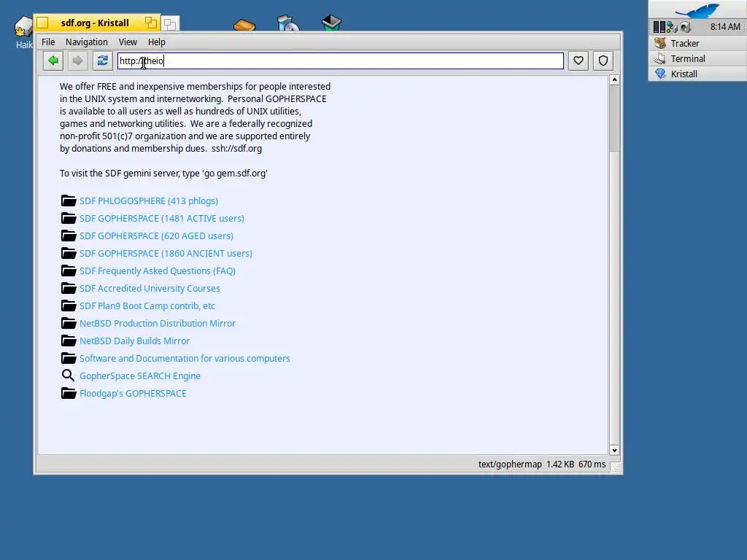
Task: Open the Help menu
Action: click(x=156, y=42)
